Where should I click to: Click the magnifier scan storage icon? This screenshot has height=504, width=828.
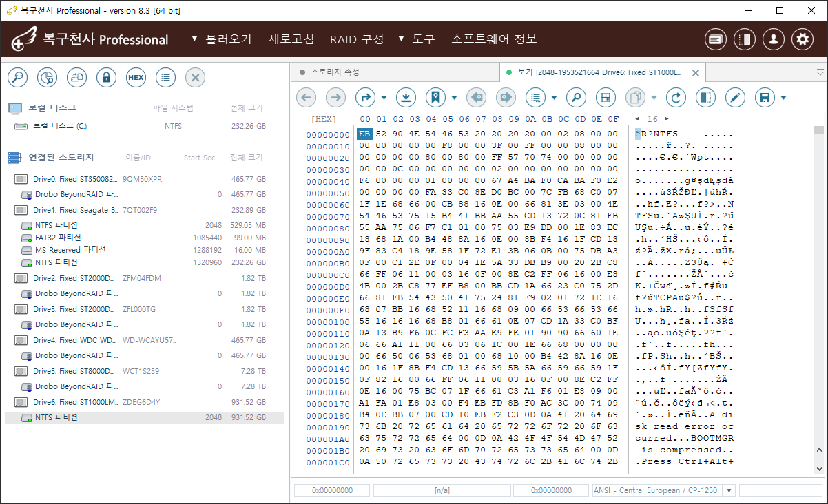pos(17,78)
